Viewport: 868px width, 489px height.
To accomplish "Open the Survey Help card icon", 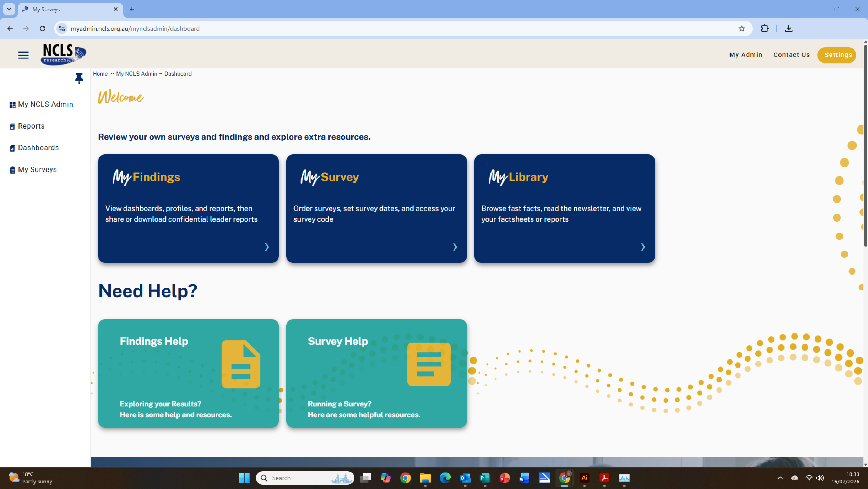I will pos(429,364).
